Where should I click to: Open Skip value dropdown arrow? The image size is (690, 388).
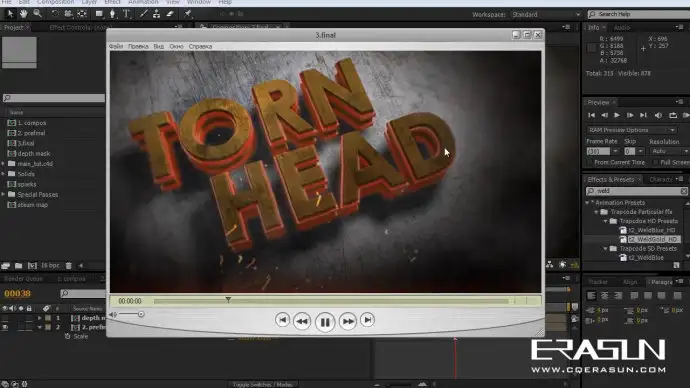[640, 151]
